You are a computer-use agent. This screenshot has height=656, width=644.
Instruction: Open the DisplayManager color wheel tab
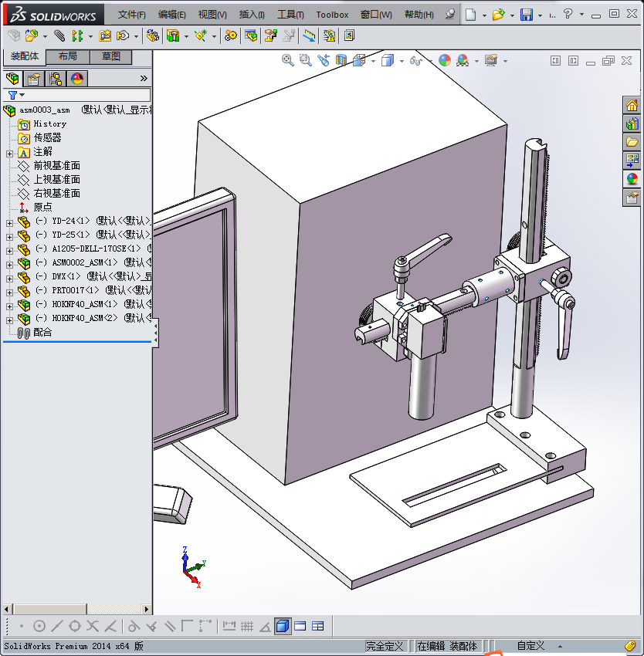tap(76, 78)
